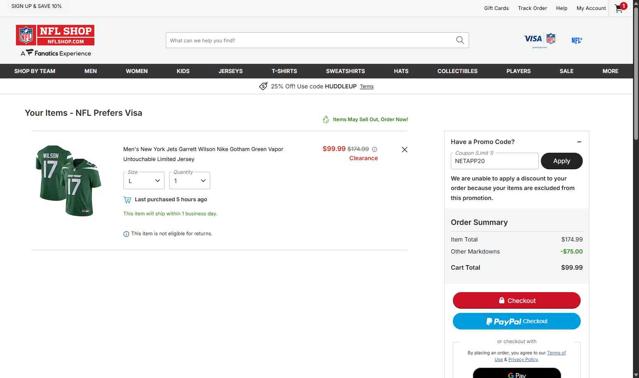The width and height of the screenshot is (639, 378).
Task: Click the cart icon beside Last purchased
Action: point(127,200)
